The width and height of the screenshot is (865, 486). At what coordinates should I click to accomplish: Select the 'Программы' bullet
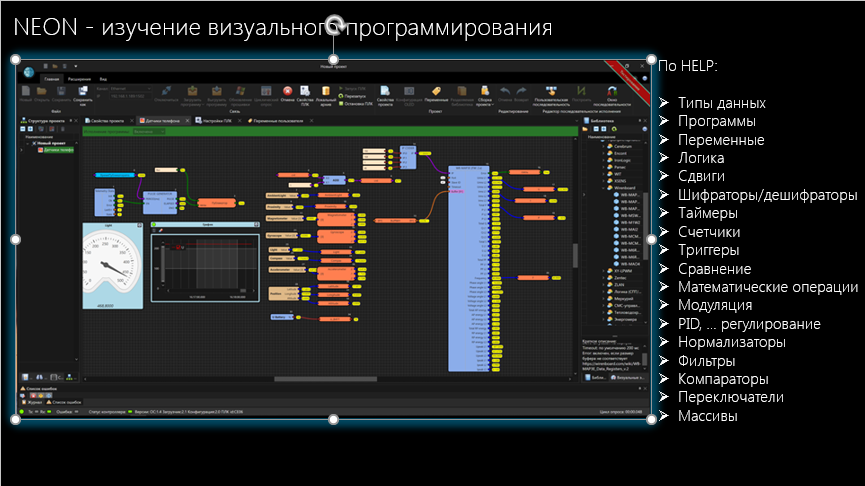point(717,121)
